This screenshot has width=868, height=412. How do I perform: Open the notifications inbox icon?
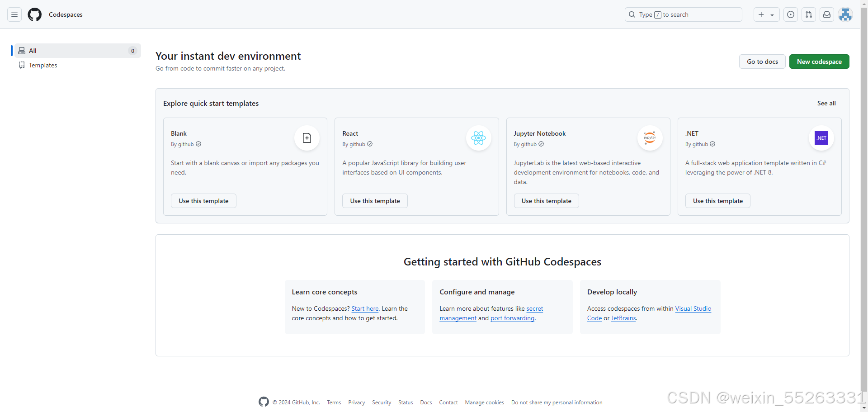point(827,14)
